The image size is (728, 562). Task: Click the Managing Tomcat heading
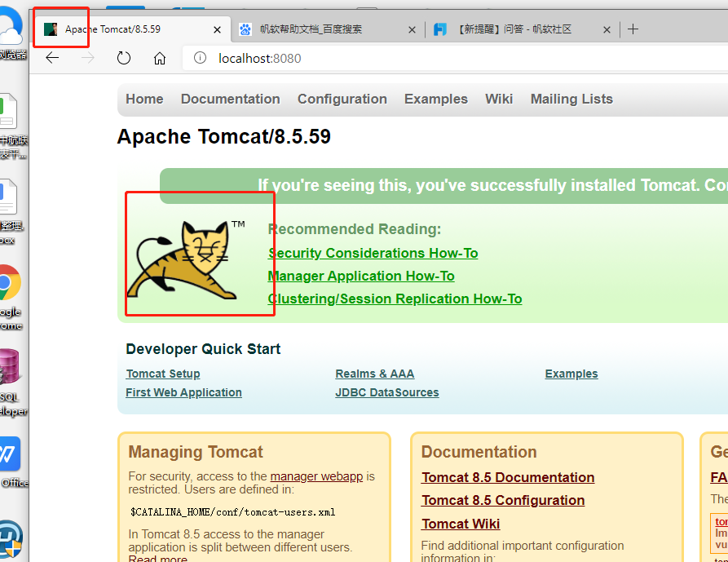tap(196, 452)
